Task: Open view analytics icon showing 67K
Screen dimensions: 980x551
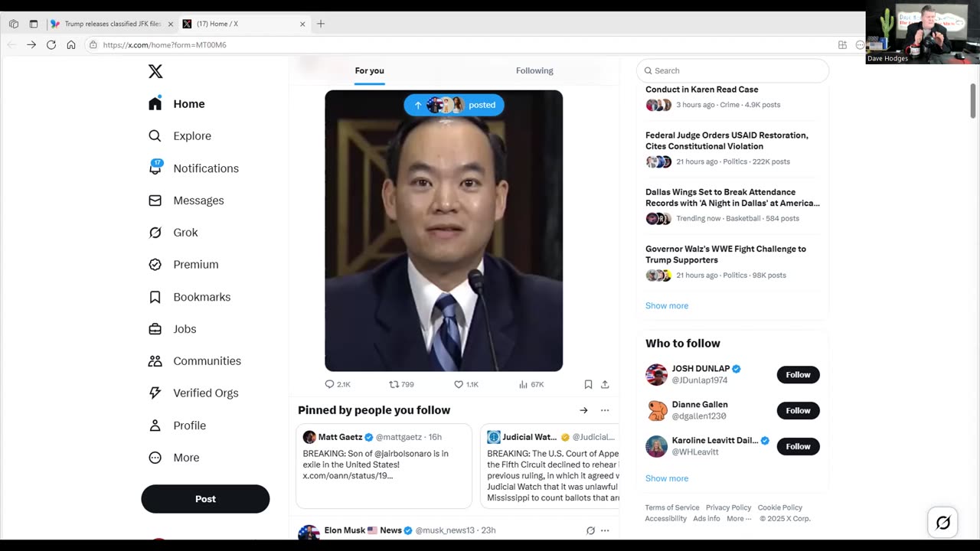Action: pos(531,384)
